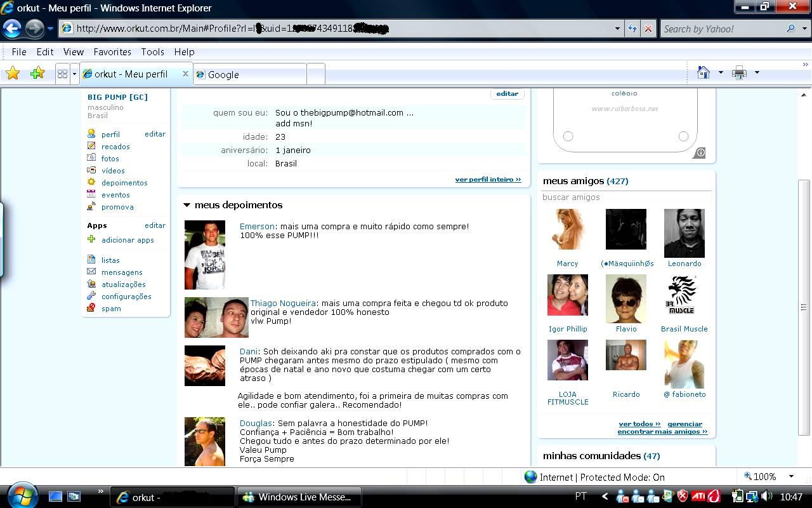Click the configurações wrench icon

[x=91, y=296]
